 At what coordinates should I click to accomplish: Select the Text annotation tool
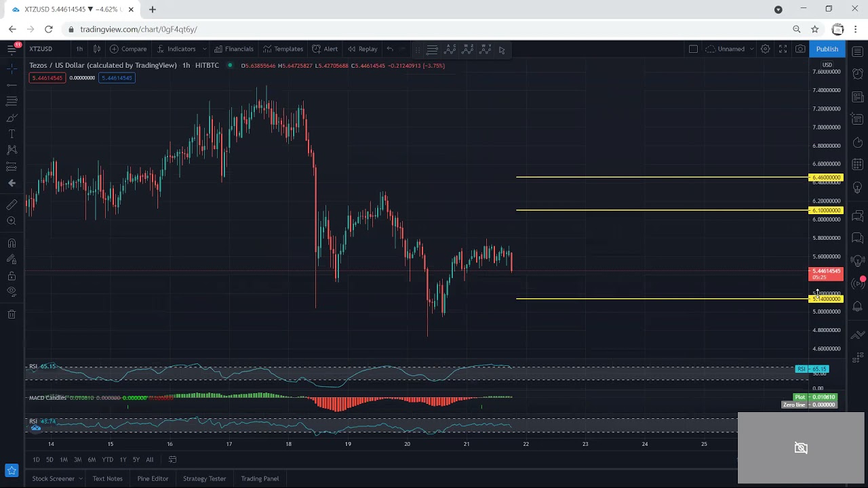click(12, 134)
